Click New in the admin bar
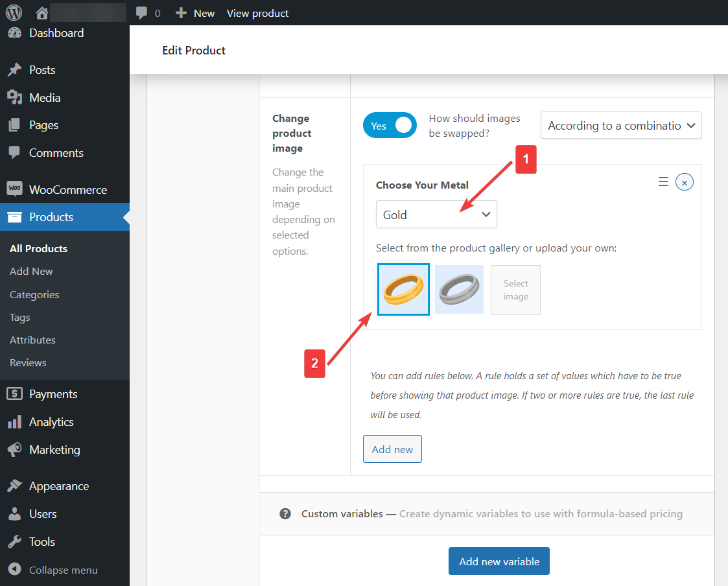 click(204, 13)
